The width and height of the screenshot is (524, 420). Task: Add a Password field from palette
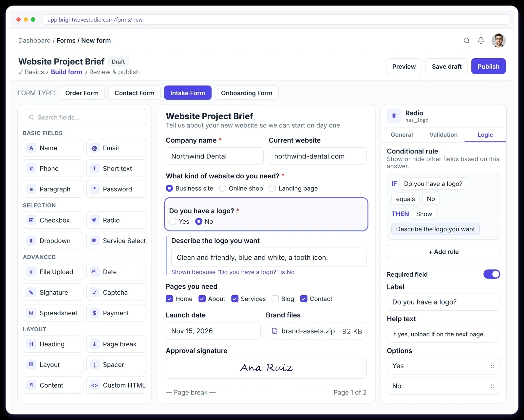pyautogui.click(x=116, y=189)
